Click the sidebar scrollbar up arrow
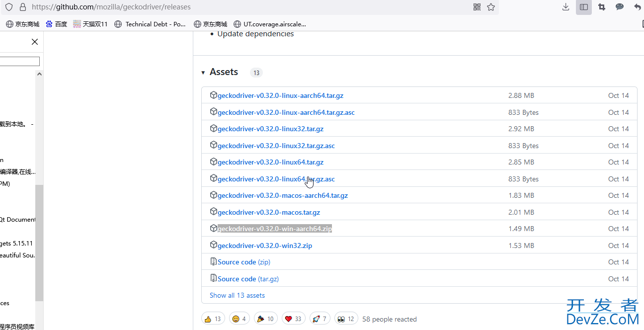 point(39,74)
